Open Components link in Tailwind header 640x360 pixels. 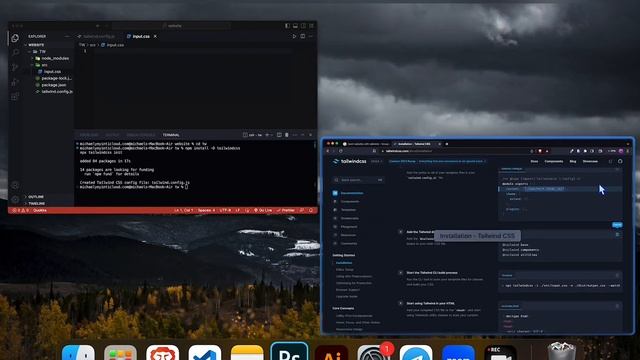(553, 161)
